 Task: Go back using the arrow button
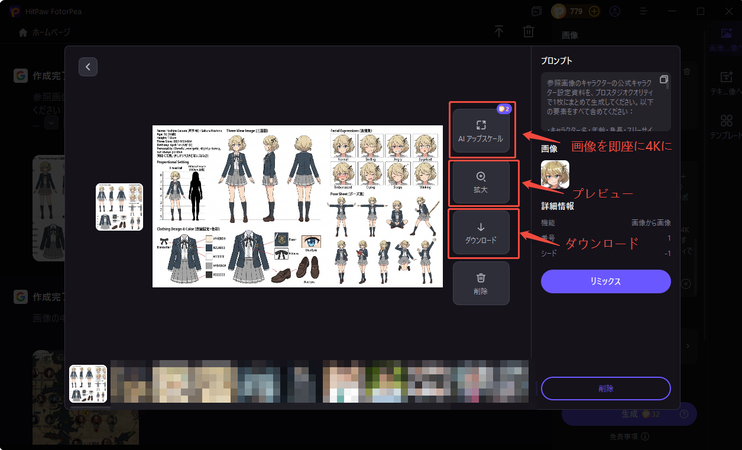point(88,67)
